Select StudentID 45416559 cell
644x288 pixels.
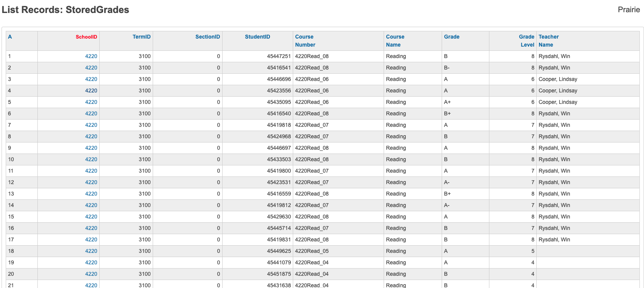point(258,194)
